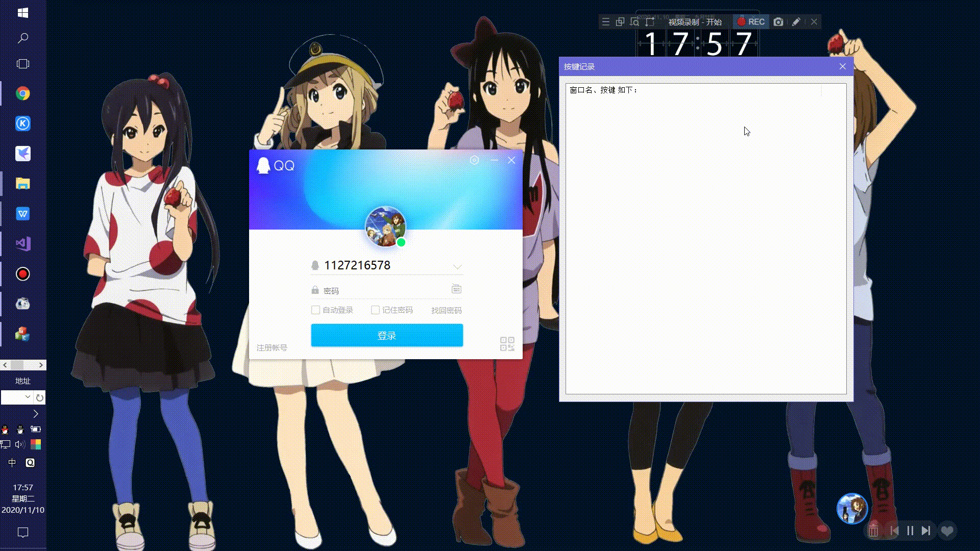The width and height of the screenshot is (980, 551).
Task: Open the Windows notification center
Action: (x=22, y=533)
